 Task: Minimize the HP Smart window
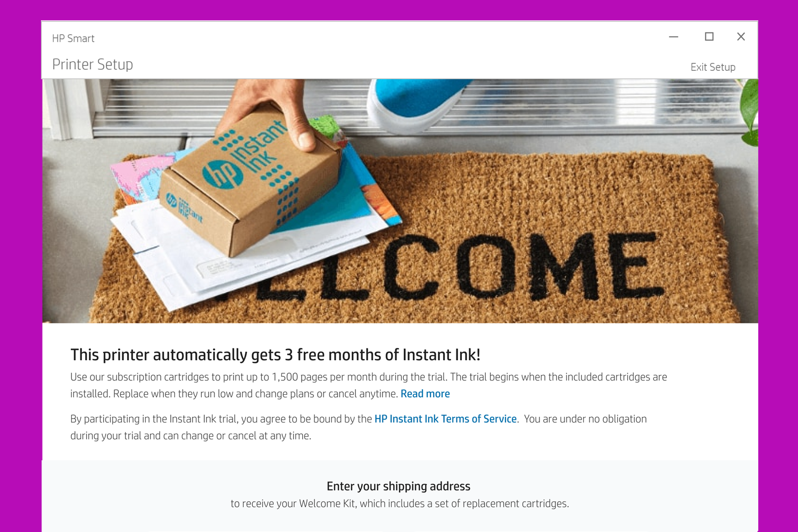(674, 37)
